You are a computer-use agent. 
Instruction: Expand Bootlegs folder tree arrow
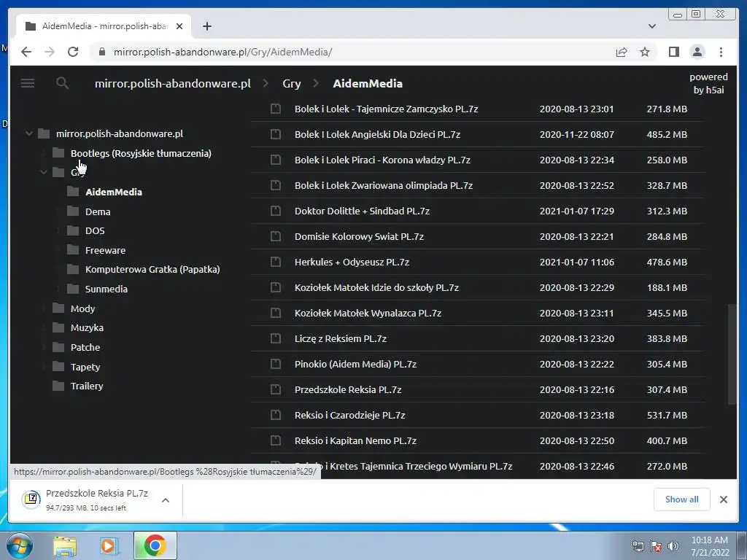pos(44,153)
